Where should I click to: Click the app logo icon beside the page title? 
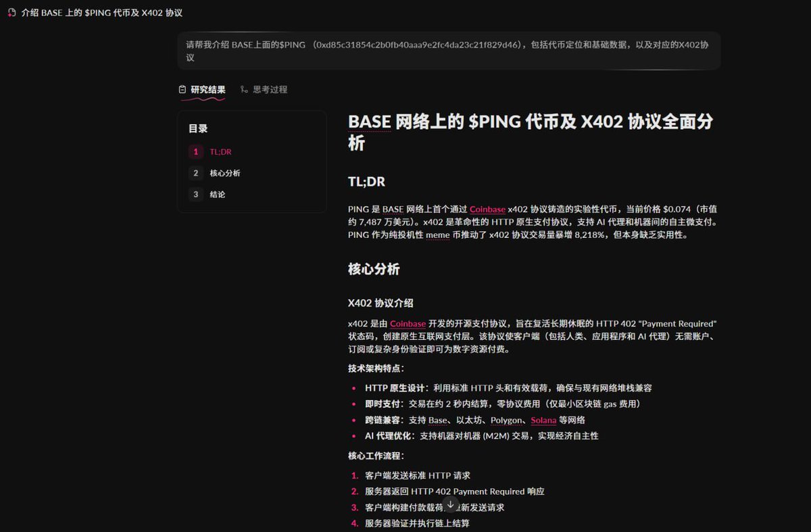(11, 13)
